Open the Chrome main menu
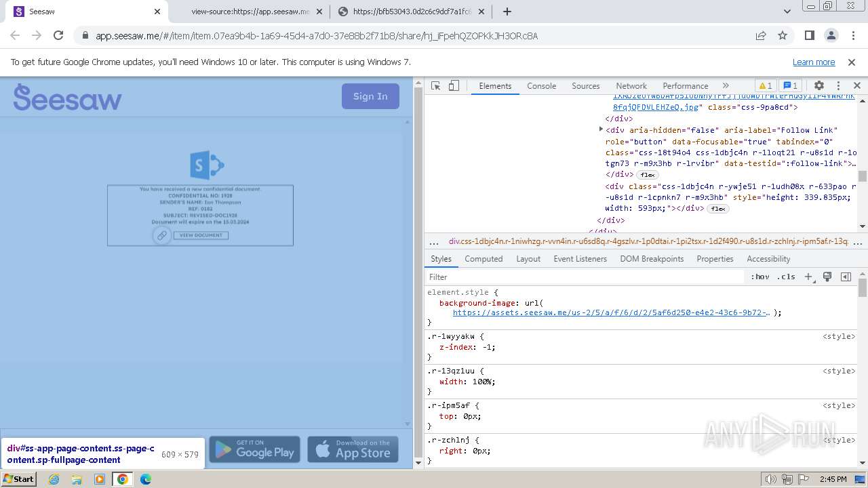868x488 pixels. pyautogui.click(x=852, y=35)
